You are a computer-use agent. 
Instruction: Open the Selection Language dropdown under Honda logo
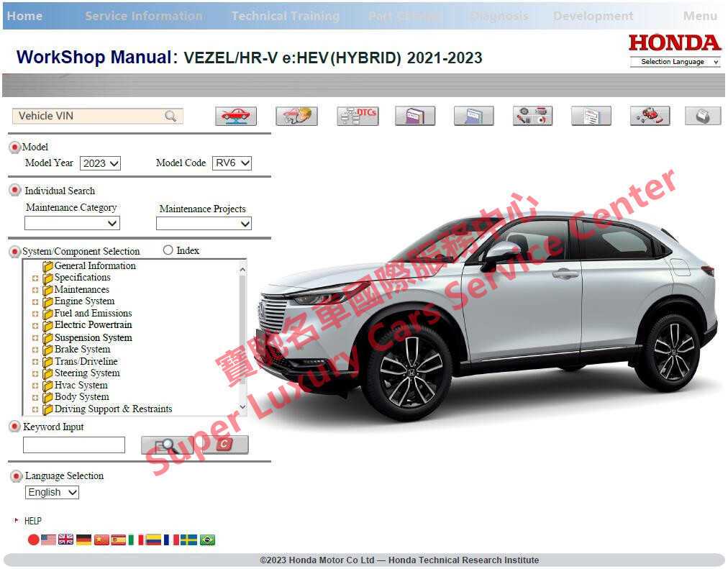[675, 62]
